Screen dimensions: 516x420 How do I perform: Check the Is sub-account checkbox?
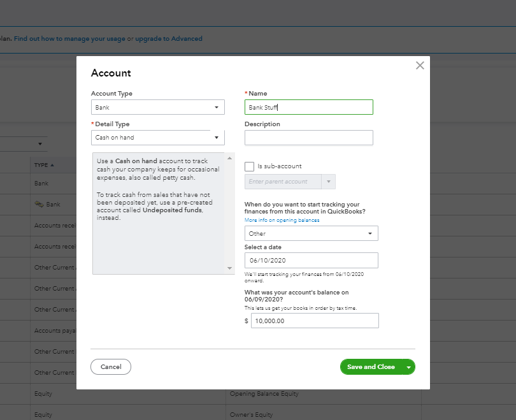click(x=250, y=166)
